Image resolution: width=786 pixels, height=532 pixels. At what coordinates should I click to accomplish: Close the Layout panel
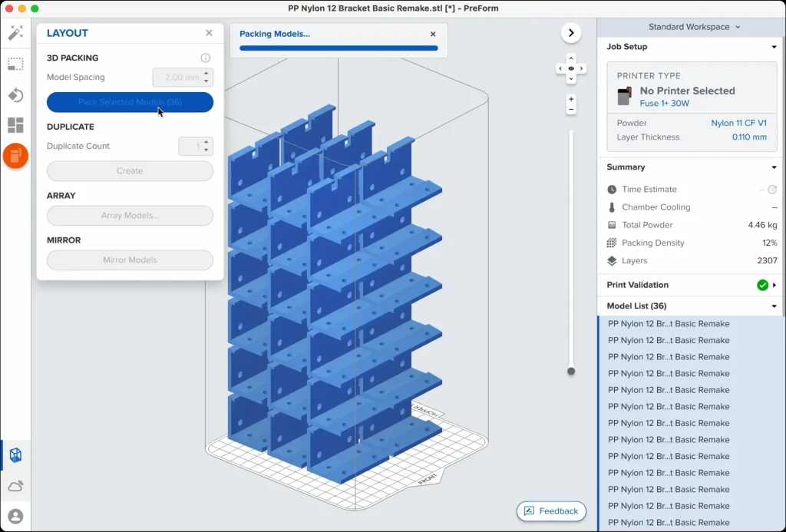pos(209,33)
